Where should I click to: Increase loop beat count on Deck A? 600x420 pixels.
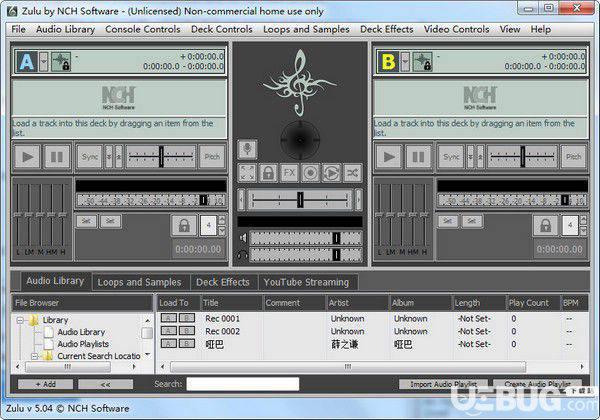222,220
